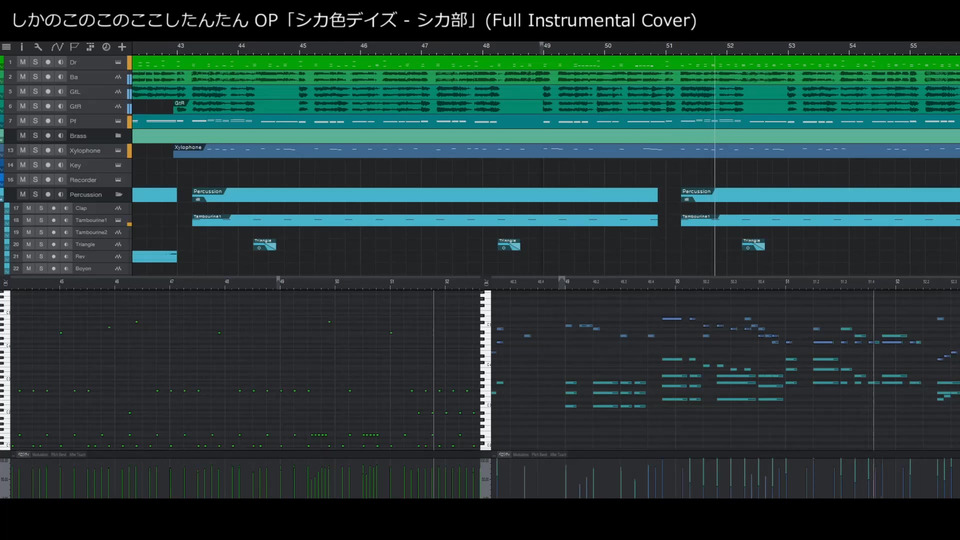This screenshot has width=960, height=540.
Task: Select the Velocity tab in right editor
Action: (x=504, y=455)
